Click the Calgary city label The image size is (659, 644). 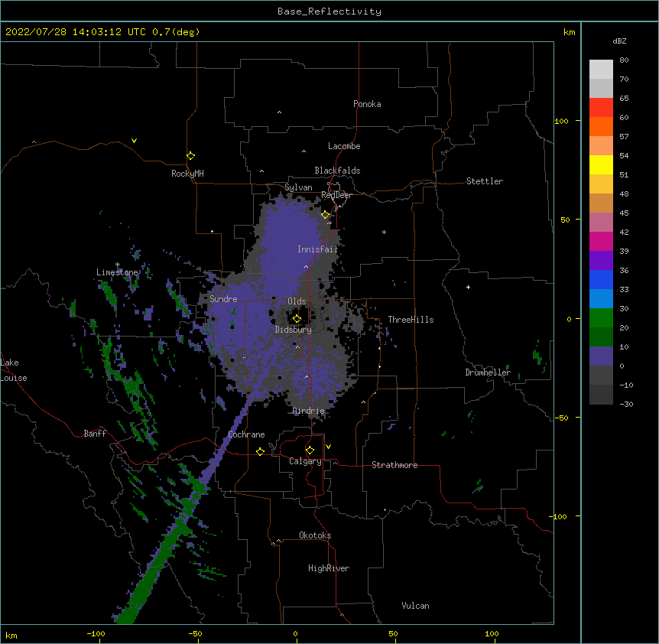click(306, 461)
